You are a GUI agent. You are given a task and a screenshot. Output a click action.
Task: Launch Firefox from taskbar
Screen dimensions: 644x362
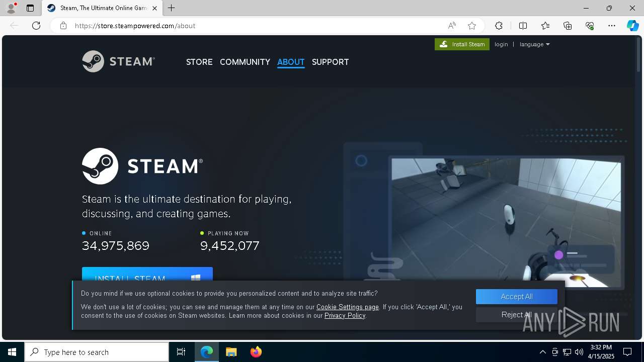[256, 352]
